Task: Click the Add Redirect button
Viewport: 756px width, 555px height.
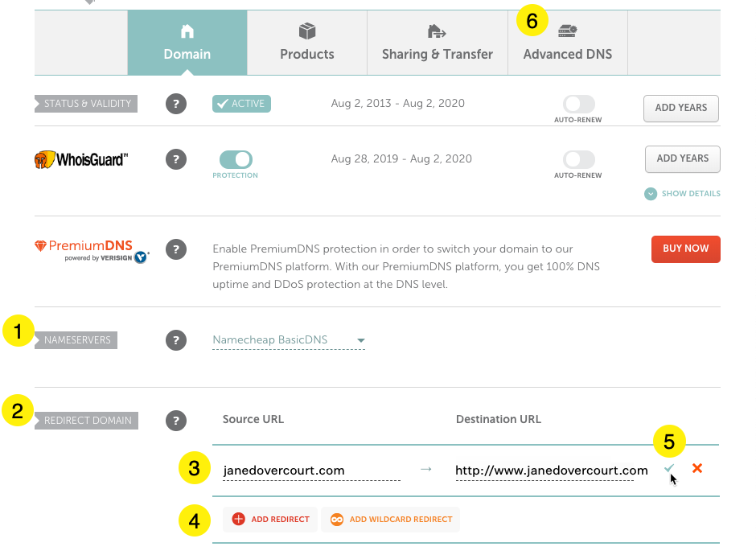Action: click(270, 520)
